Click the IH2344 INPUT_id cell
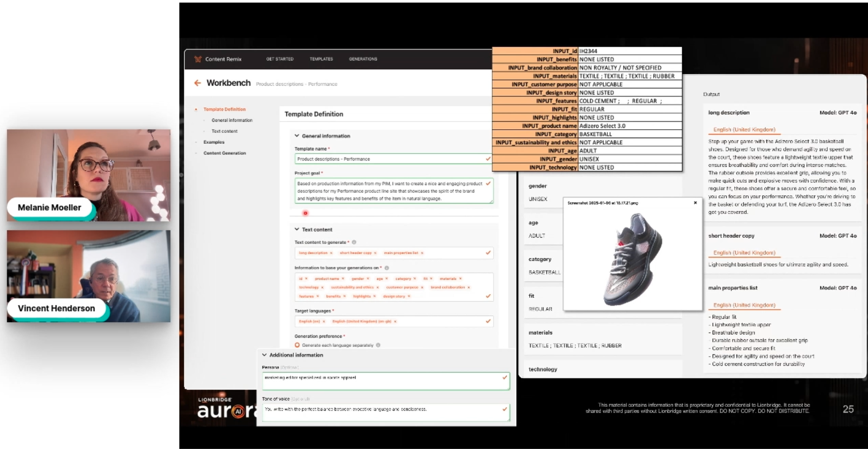 click(630, 51)
